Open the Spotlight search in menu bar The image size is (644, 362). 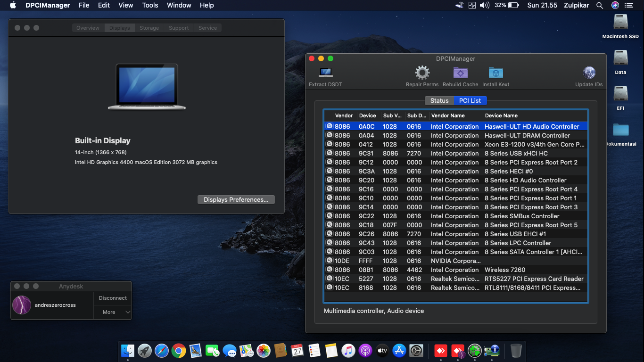coord(600,5)
